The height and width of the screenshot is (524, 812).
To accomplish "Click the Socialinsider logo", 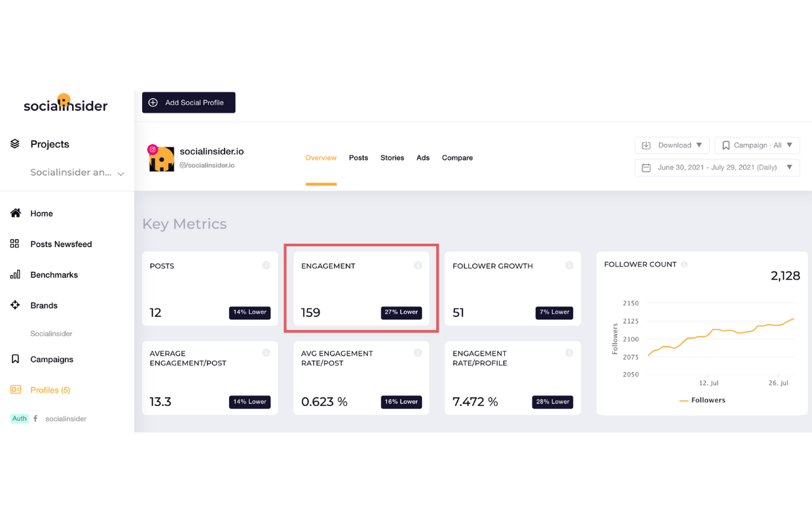I will pyautogui.click(x=65, y=103).
